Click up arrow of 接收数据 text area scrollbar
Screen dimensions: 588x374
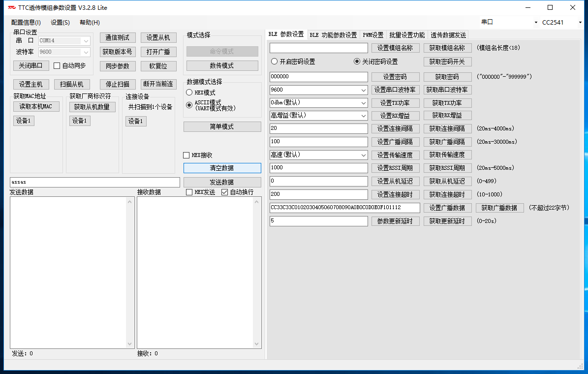point(256,202)
